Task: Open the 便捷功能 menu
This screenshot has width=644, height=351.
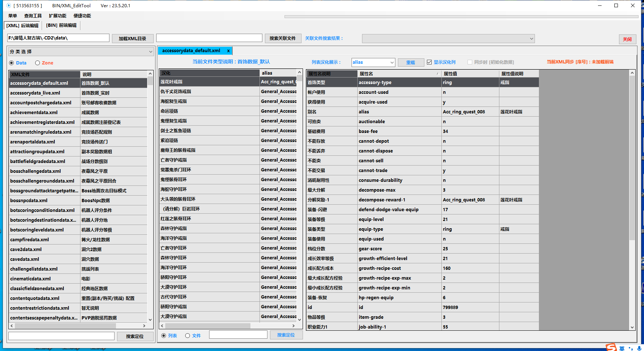Action: [x=82, y=16]
